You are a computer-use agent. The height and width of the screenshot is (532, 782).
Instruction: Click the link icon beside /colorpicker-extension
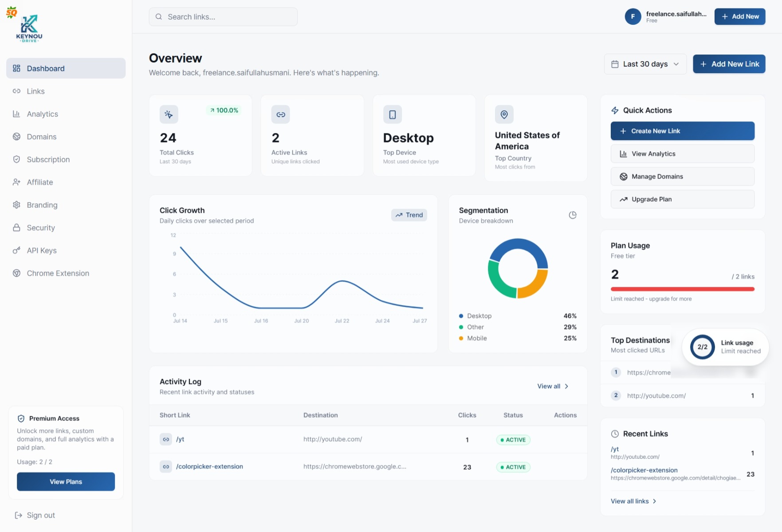(x=166, y=466)
